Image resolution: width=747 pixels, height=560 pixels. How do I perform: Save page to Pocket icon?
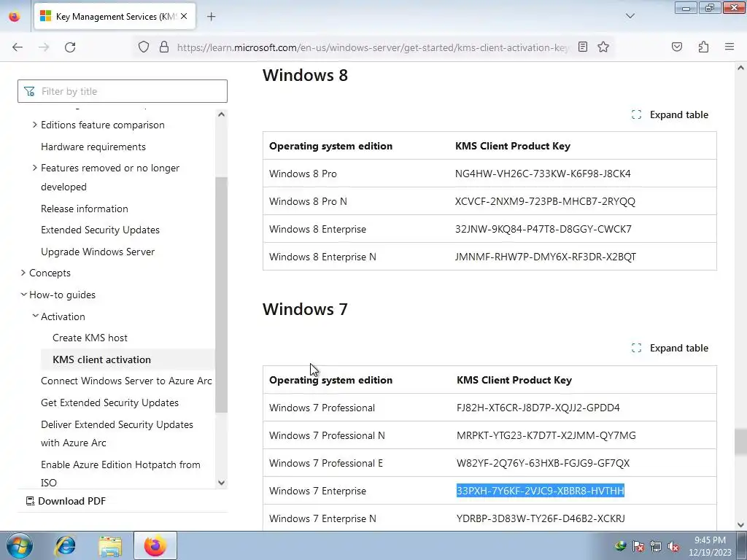(676, 47)
